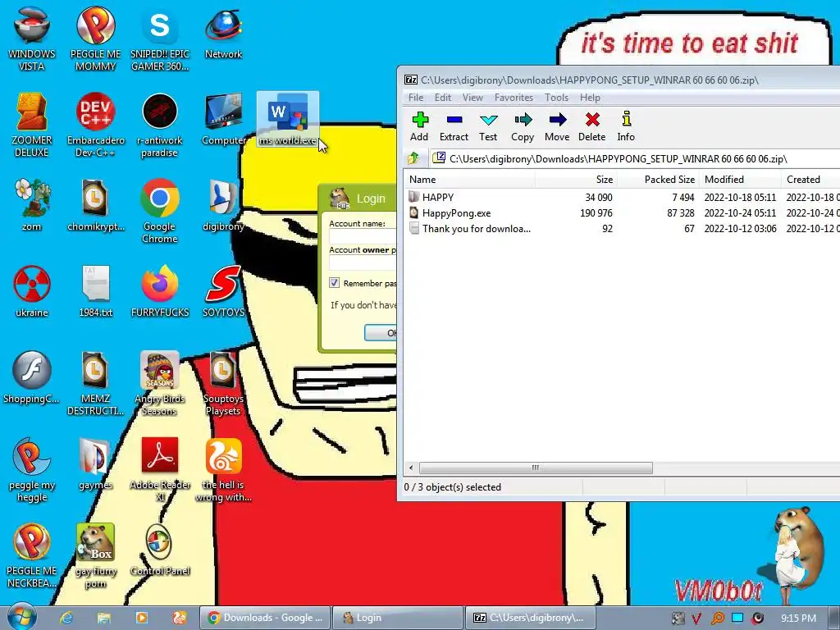840x630 pixels.
Task: Click the Account owner field in Login window
Action: pyautogui.click(x=363, y=262)
